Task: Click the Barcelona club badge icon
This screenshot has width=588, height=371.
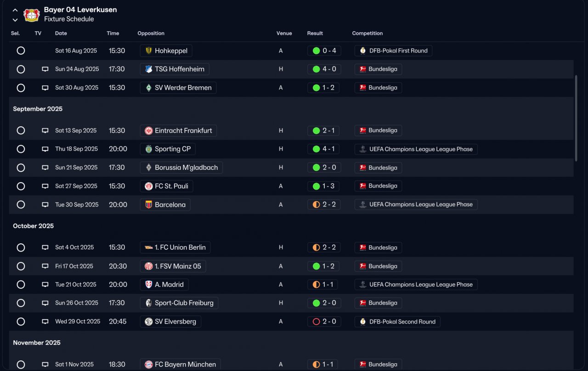Action: click(148, 205)
